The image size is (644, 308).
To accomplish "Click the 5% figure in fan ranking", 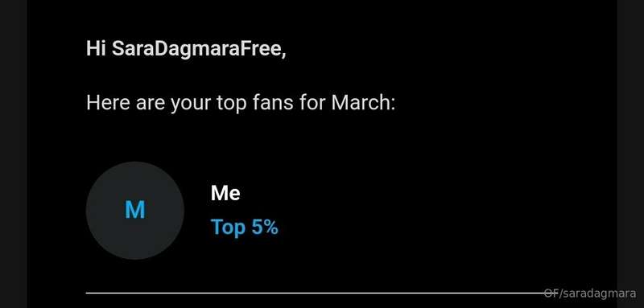I will [265, 227].
